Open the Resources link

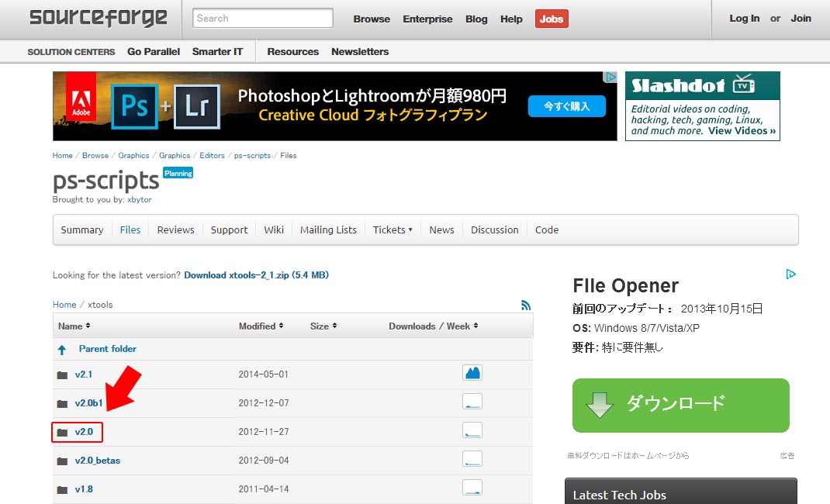pos(292,52)
